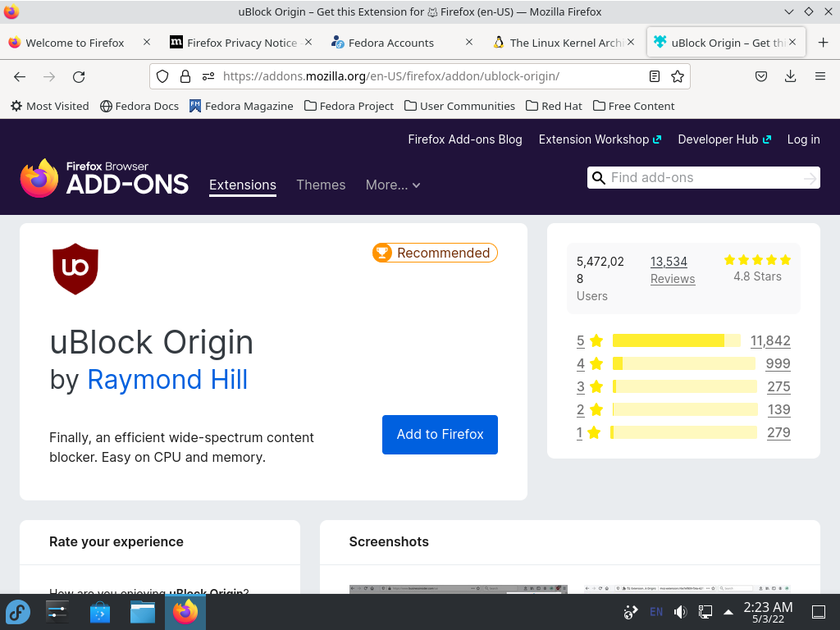Open the Downloads panel
The image size is (840, 630).
pos(790,76)
